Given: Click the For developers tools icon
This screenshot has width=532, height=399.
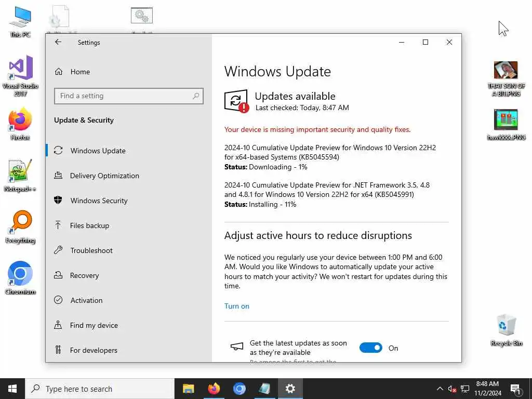Looking at the screenshot, I should click(x=58, y=350).
